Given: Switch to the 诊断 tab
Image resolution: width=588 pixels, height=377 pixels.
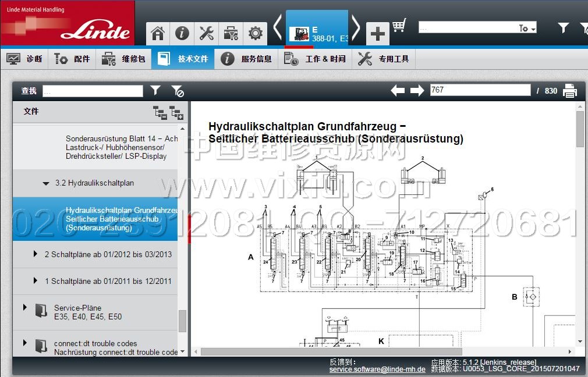Looking at the screenshot, I should (26, 59).
